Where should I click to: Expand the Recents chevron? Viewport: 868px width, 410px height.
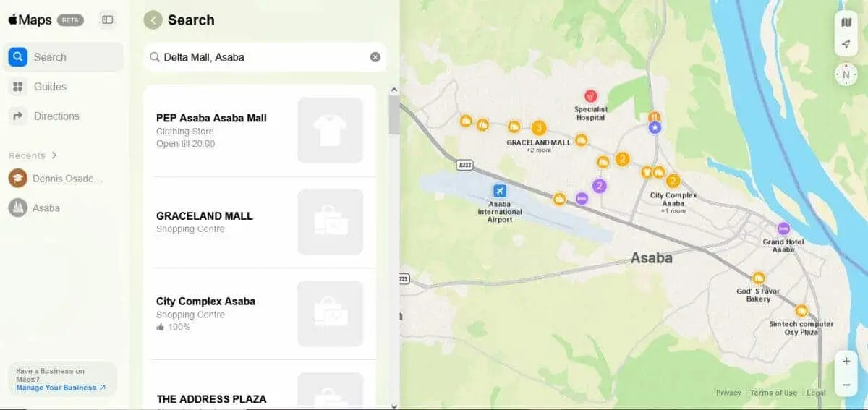point(54,155)
